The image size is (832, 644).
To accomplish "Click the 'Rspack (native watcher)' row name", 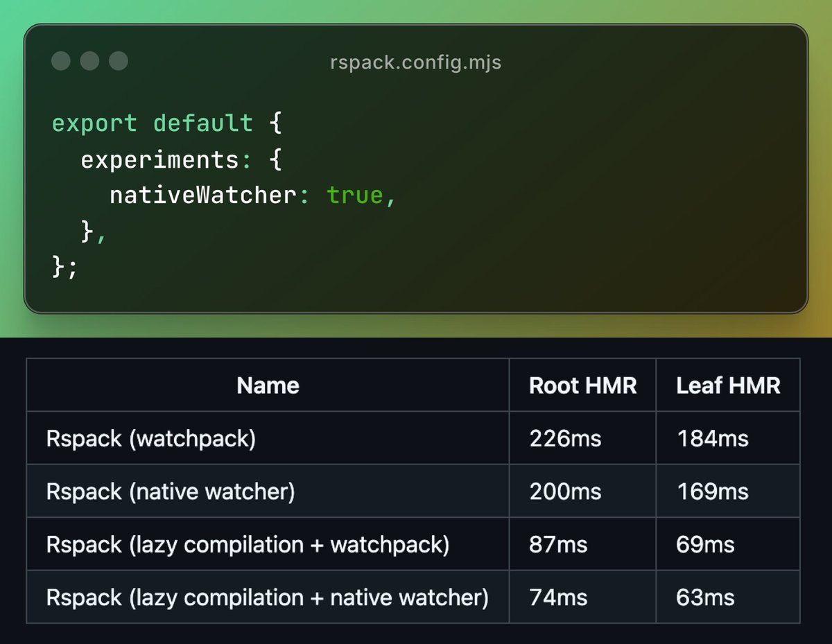I will point(171,491).
